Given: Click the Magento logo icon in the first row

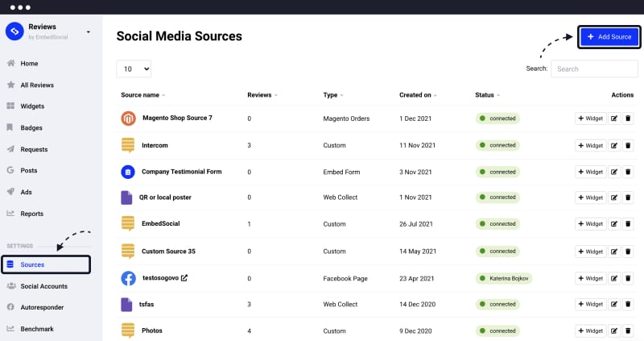Looking at the screenshot, I should point(128,119).
